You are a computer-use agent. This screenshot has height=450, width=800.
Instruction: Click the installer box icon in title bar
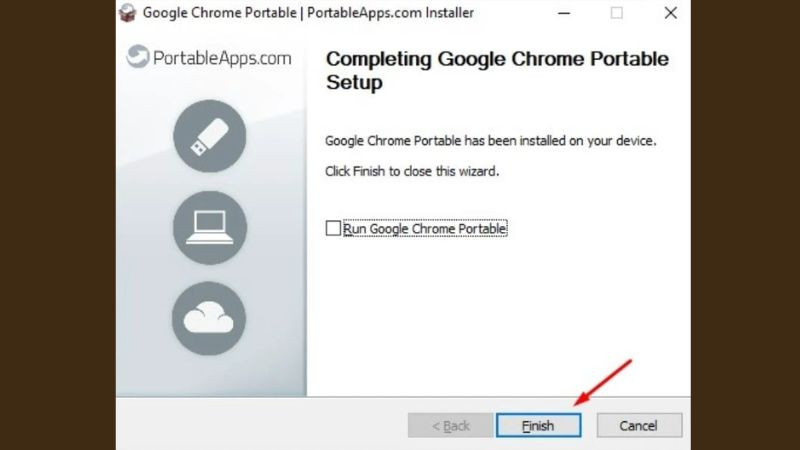click(128, 13)
